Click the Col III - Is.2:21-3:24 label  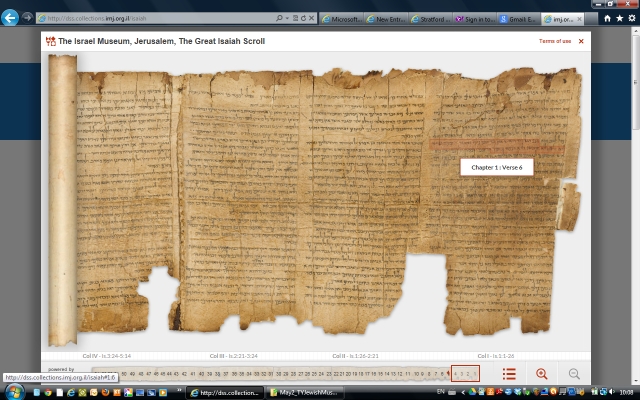coord(233,356)
